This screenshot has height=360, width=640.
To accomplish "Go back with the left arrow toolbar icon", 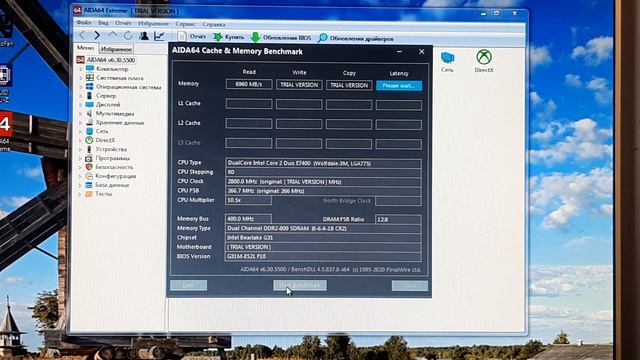I will tap(82, 36).
